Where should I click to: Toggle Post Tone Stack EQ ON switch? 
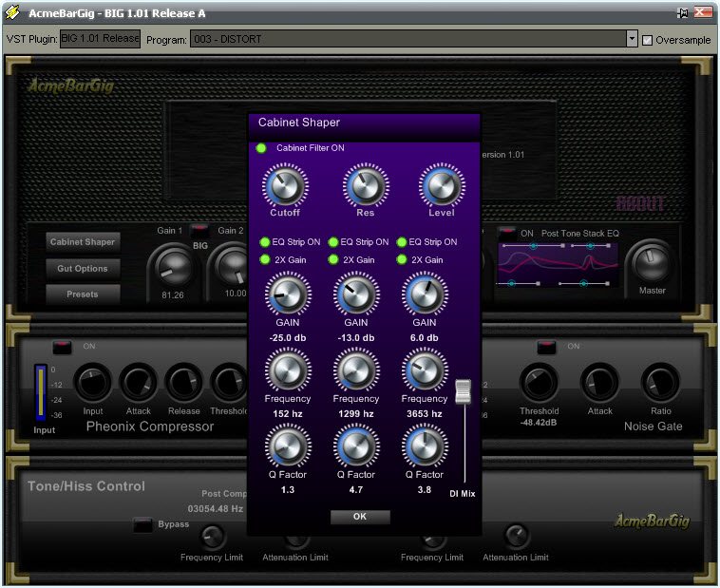(507, 232)
